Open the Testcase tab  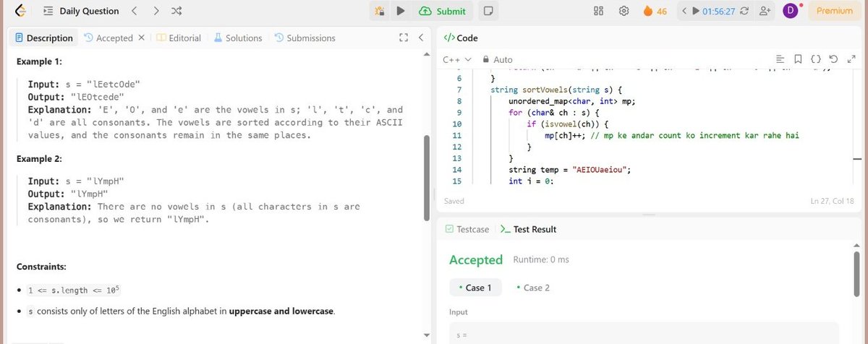[467, 229]
